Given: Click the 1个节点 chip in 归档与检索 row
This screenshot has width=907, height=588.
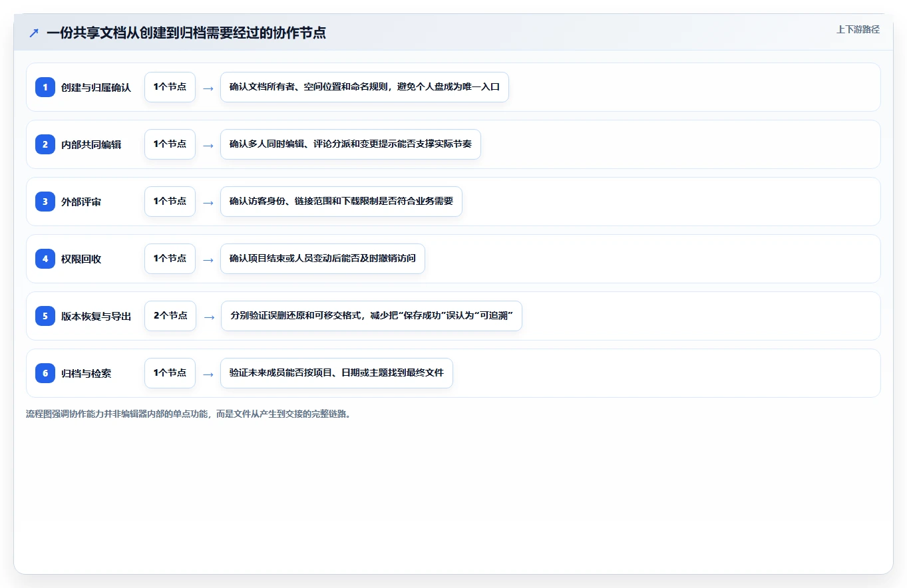Looking at the screenshot, I should 170,373.
